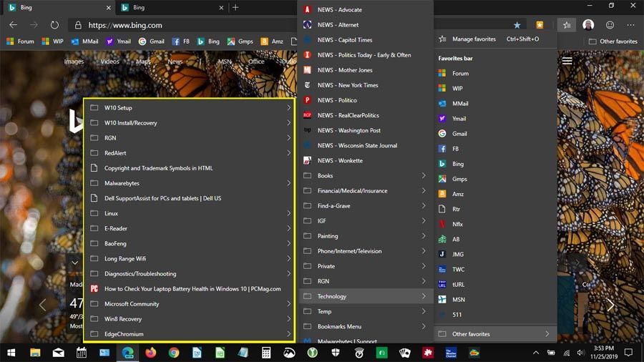Image resolution: width=644 pixels, height=362 pixels.
Task: Click the blue star add-favorite icon
Action: pos(517,25)
